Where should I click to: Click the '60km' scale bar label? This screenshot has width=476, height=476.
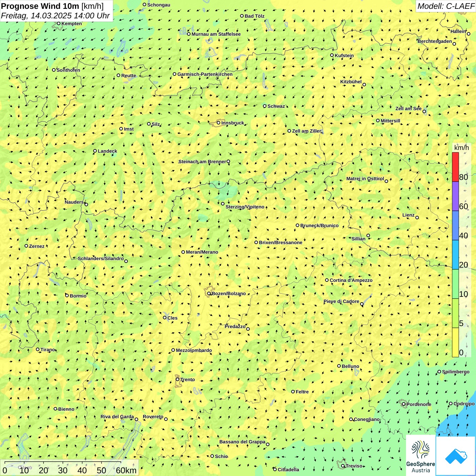(x=126, y=470)
